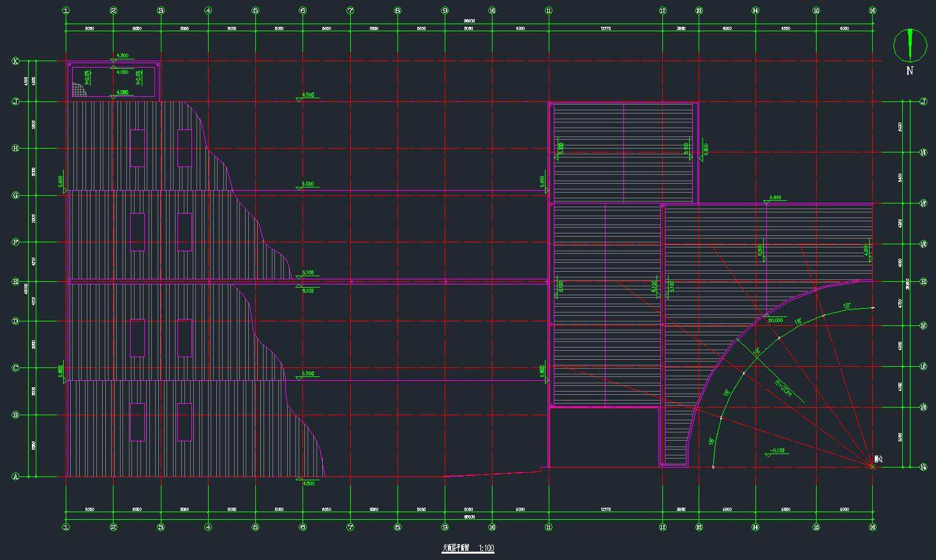Select the hatched stair symbol in roof box
Image resolution: width=936 pixels, height=560 pixels.
click(78, 90)
